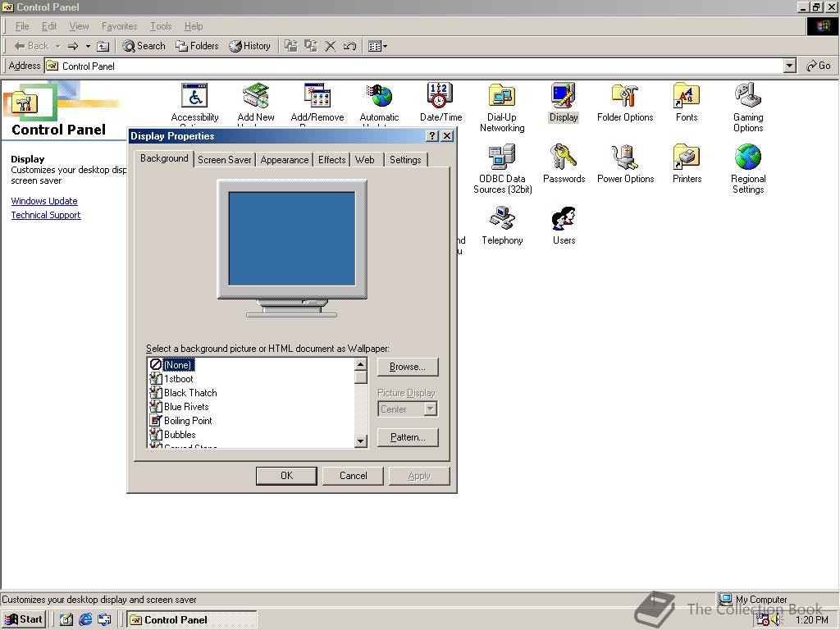Open the Regional Settings icon
The height and width of the screenshot is (630, 840).
(748, 158)
